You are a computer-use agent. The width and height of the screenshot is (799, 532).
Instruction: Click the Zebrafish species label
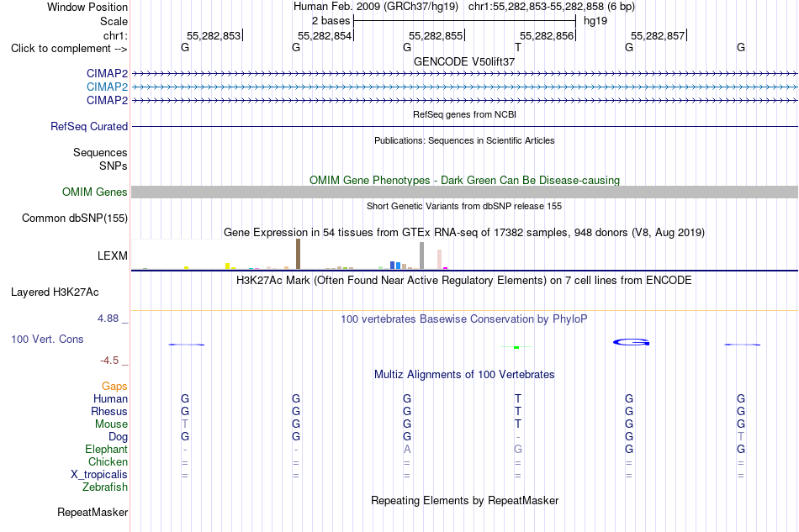coord(105,487)
